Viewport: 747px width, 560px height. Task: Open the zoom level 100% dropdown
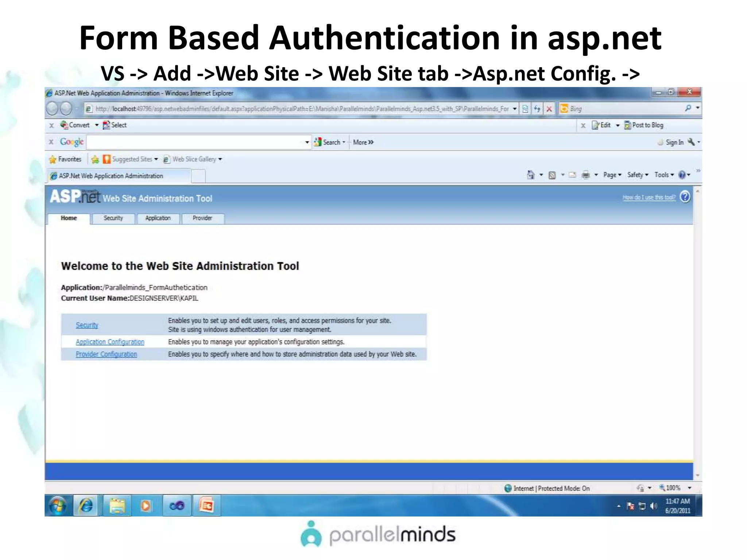[x=689, y=488]
